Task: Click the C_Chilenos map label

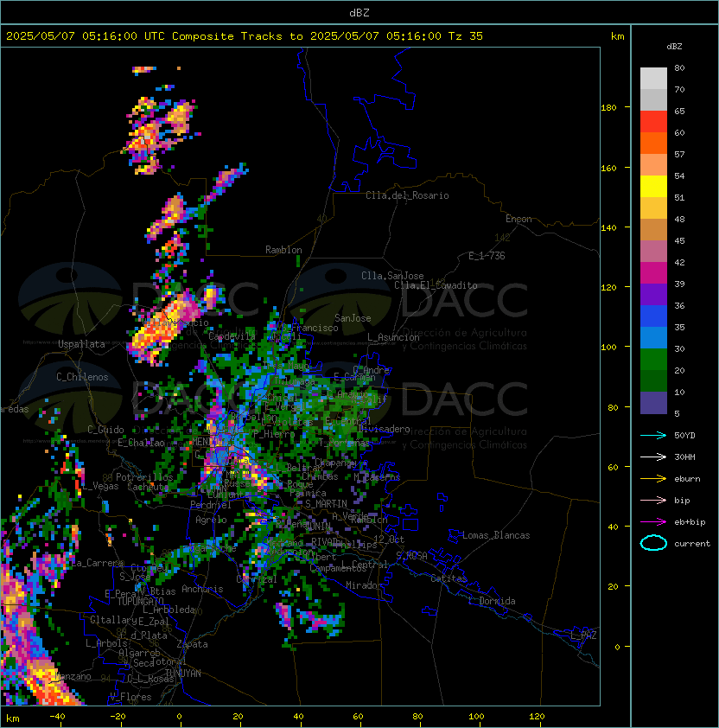Action: click(x=82, y=377)
